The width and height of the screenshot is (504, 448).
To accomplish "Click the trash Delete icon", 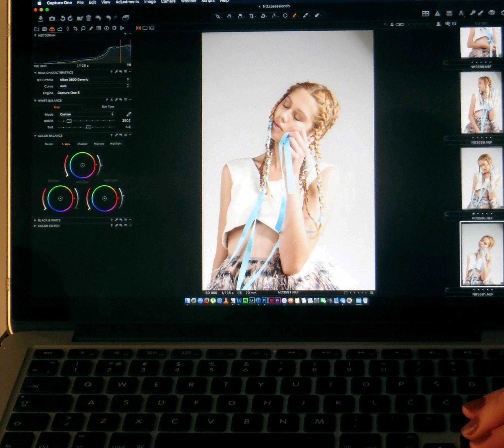I will coord(88,18).
